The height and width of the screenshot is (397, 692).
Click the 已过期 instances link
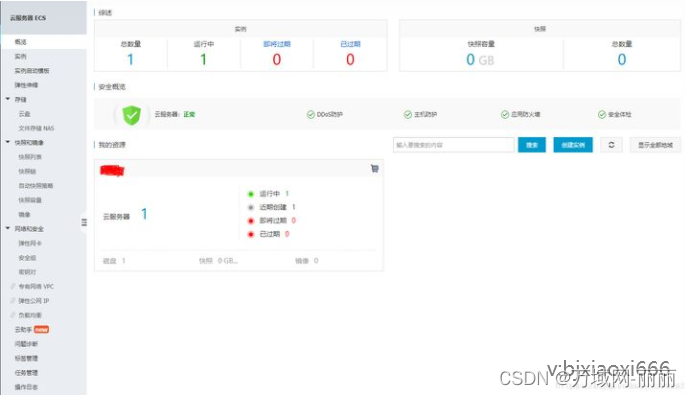pyautogui.click(x=350, y=44)
